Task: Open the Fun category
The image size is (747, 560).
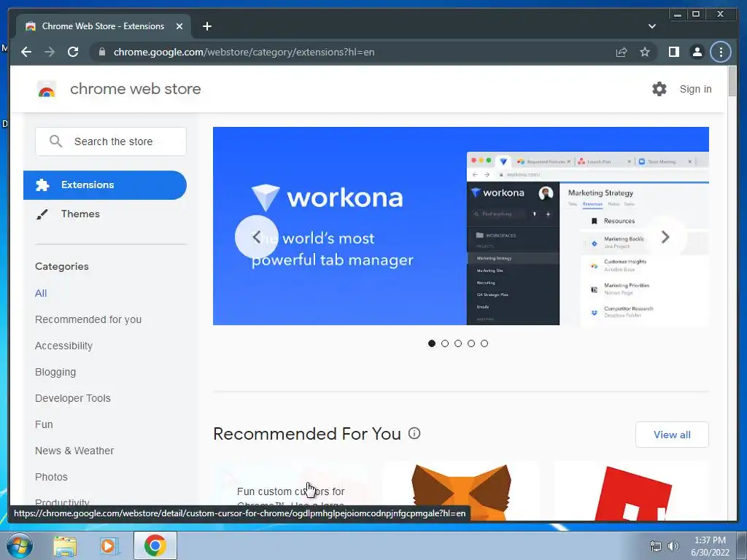Action: 44,424
